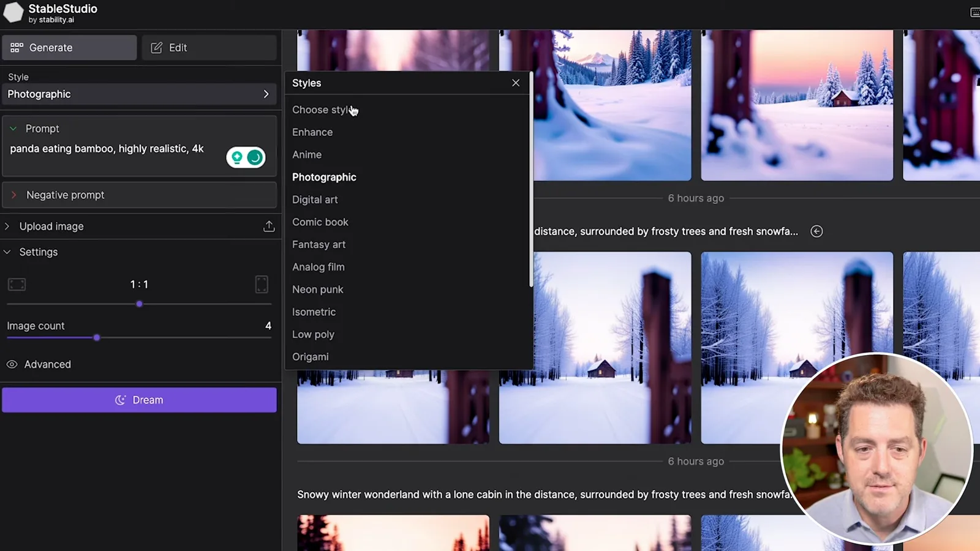This screenshot has width=980, height=551.
Task: Click the reuse-prompt arrow icon beside snowfa... text
Action: tap(816, 231)
